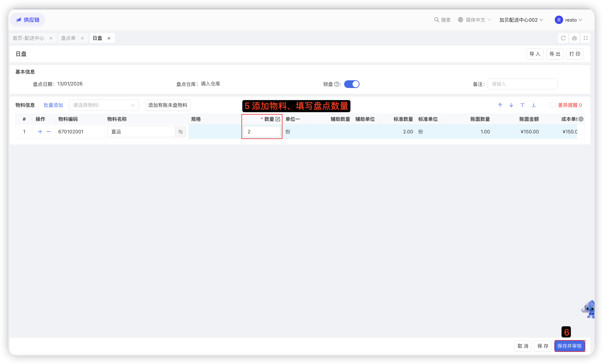Screen dimensions: 603x364
Task: Open the 请选择物料 dropdown
Action: point(104,105)
